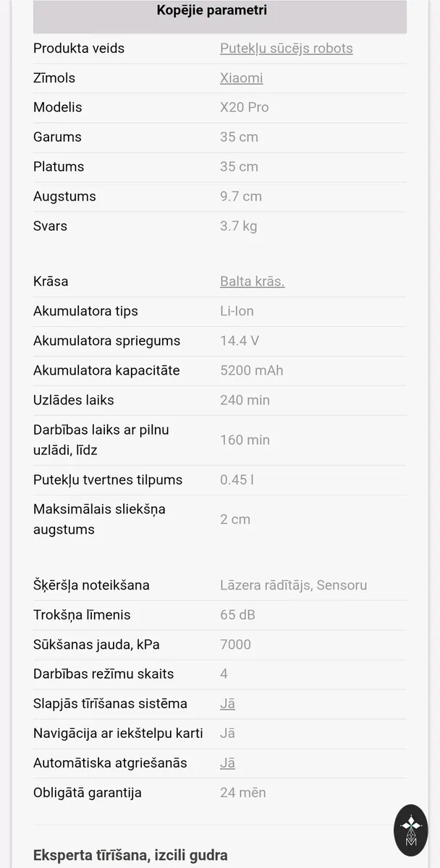The height and width of the screenshot is (868, 440).
Task: Click the Putekļu tvertnes tilpums label
Action: pos(108,480)
